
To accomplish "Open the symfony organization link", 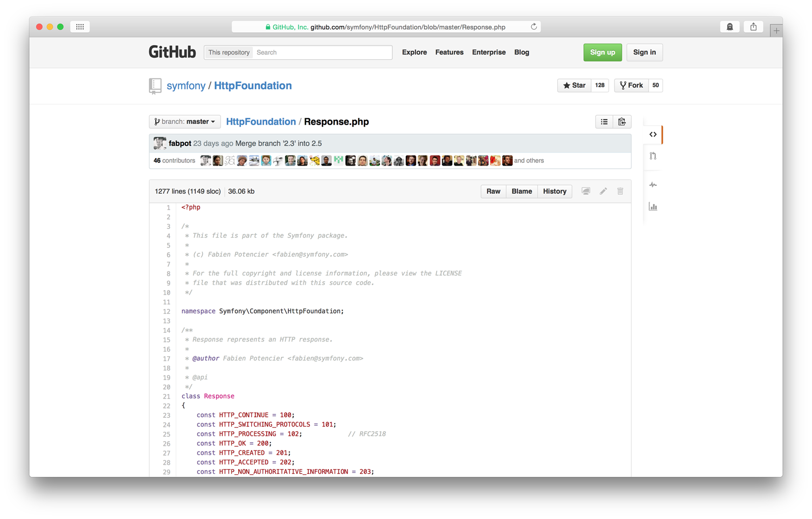I will tap(186, 86).
